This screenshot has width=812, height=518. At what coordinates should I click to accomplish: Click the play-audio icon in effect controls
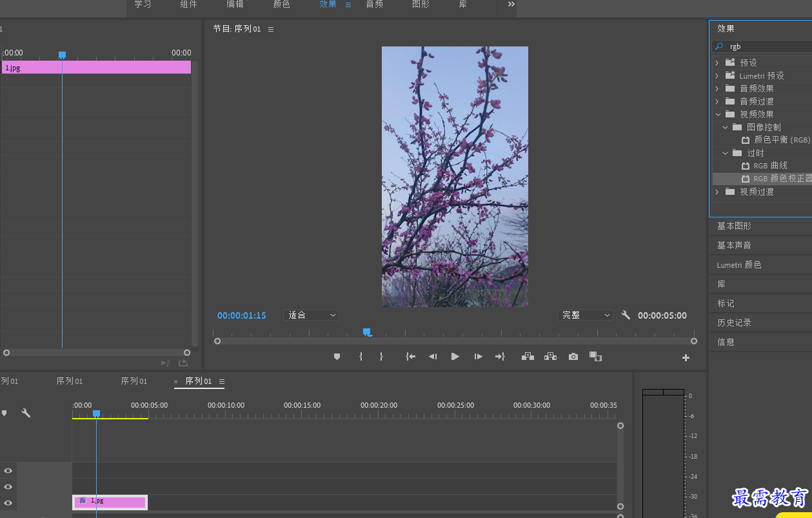click(165, 363)
